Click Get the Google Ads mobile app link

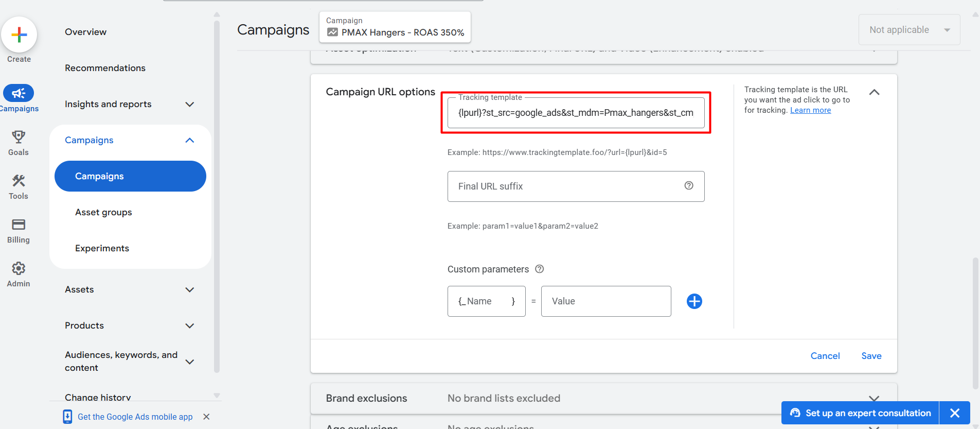tap(135, 417)
